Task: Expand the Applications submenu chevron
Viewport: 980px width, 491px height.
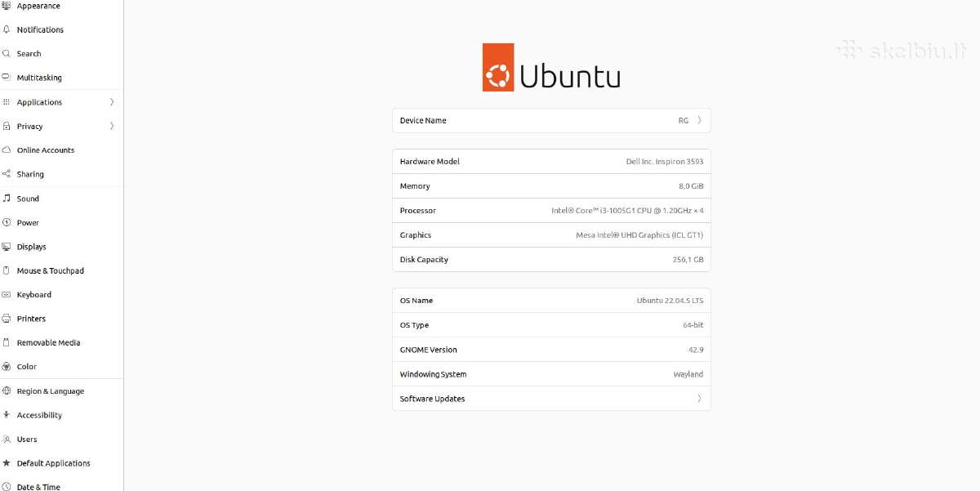Action: (x=112, y=102)
